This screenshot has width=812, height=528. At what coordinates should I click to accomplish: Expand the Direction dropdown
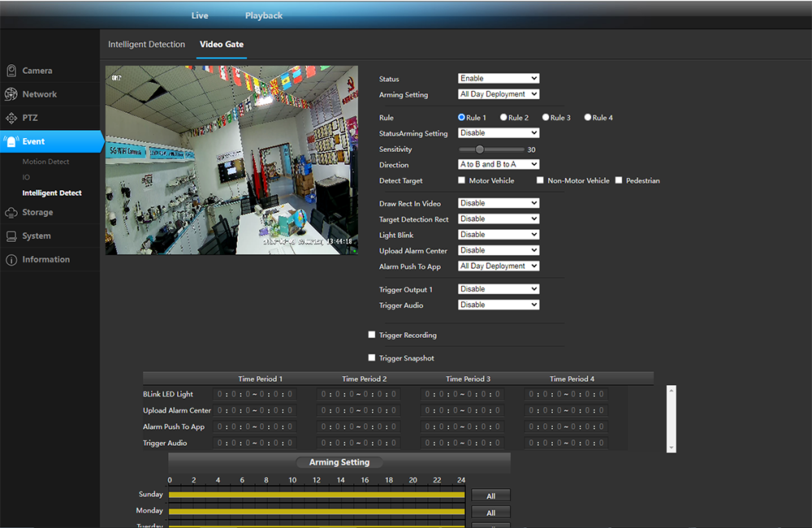(499, 165)
